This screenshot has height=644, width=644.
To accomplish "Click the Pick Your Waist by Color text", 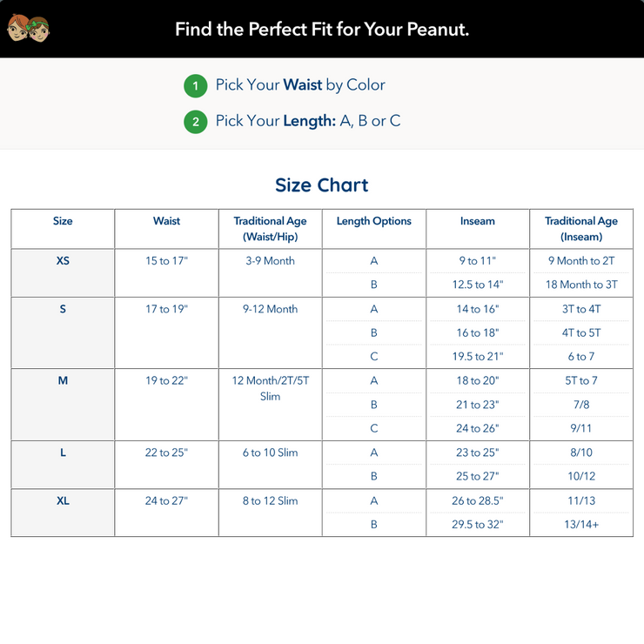I will coord(300,84).
